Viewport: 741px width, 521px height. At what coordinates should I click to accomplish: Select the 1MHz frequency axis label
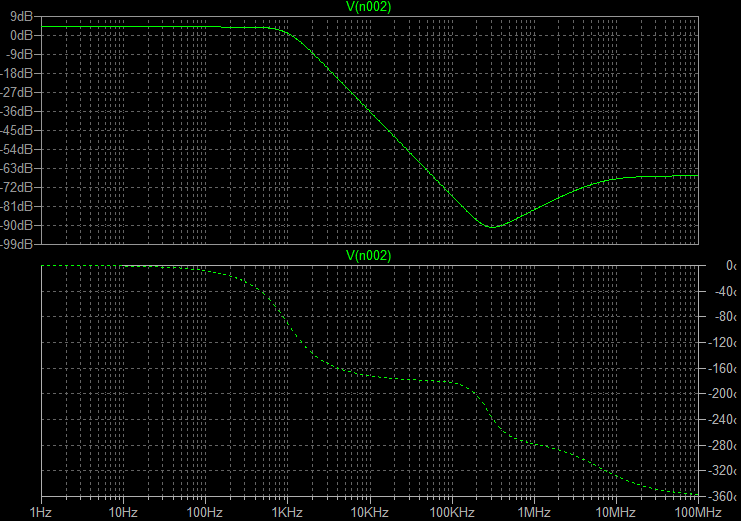click(533, 512)
